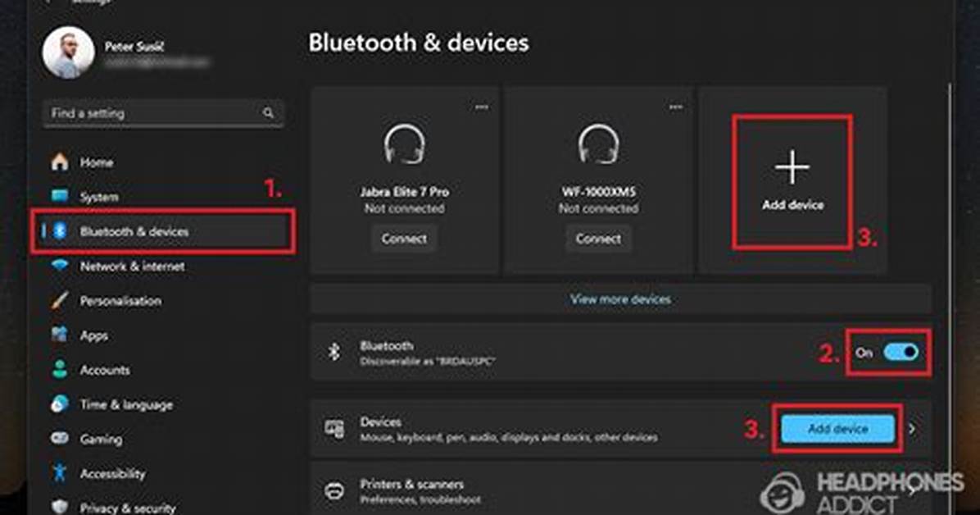This screenshot has width=980, height=515.
Task: Open Personalisation settings
Action: (120, 301)
